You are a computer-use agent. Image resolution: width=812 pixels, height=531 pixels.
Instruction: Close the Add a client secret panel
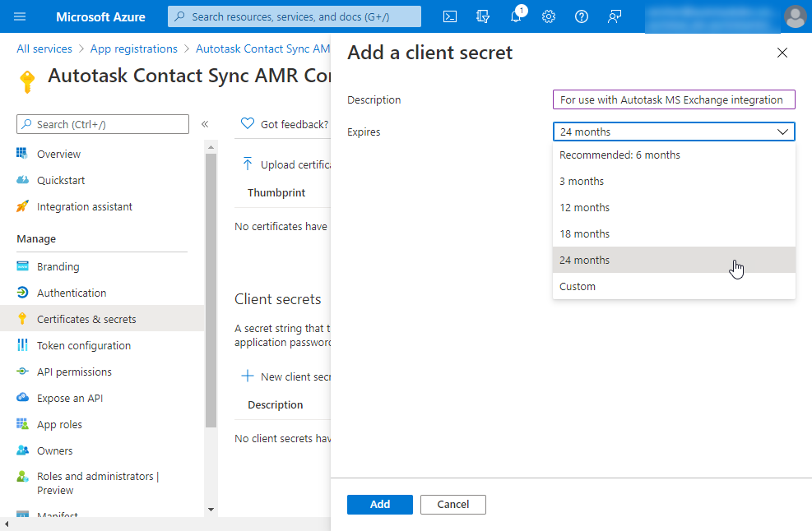tap(782, 53)
